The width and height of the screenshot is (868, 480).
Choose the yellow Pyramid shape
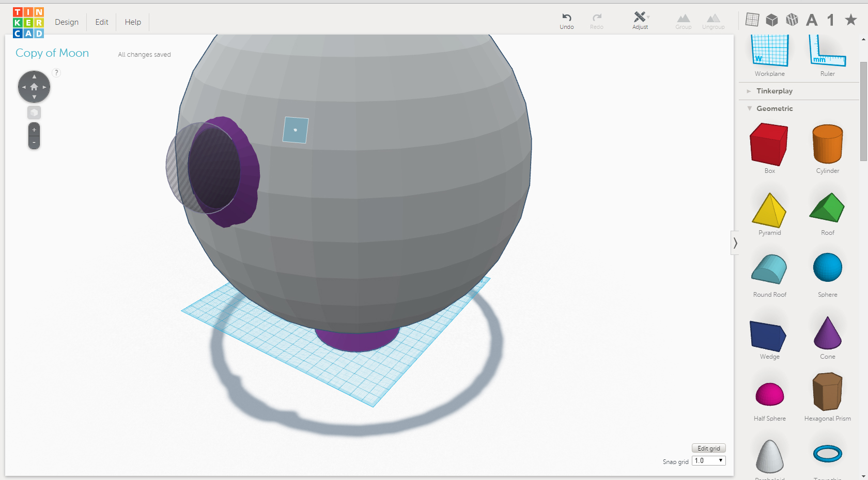[769, 210]
